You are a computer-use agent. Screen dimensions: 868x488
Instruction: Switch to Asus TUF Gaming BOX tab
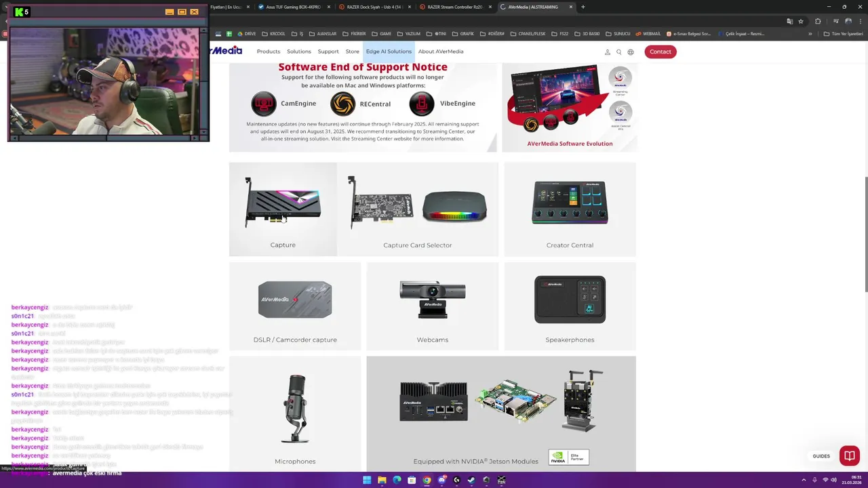pyautogui.click(x=294, y=7)
